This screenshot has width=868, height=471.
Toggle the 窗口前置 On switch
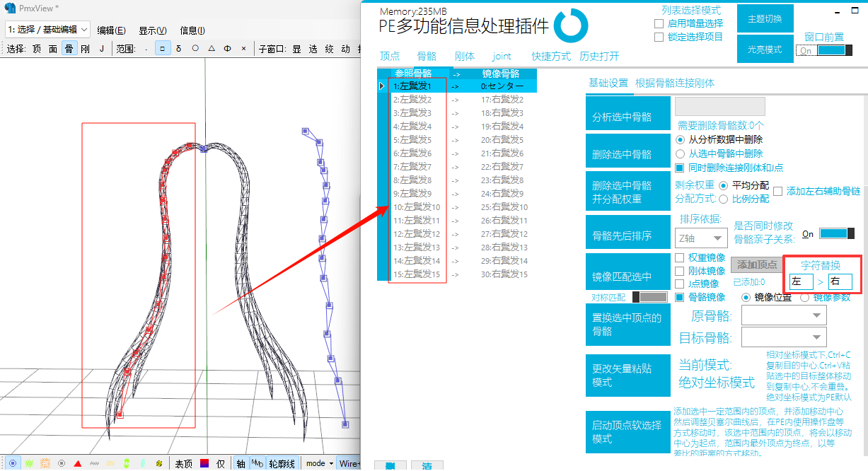pyautogui.click(x=824, y=50)
